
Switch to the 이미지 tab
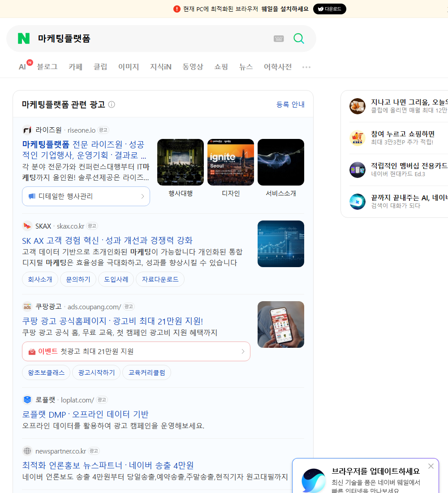(129, 67)
